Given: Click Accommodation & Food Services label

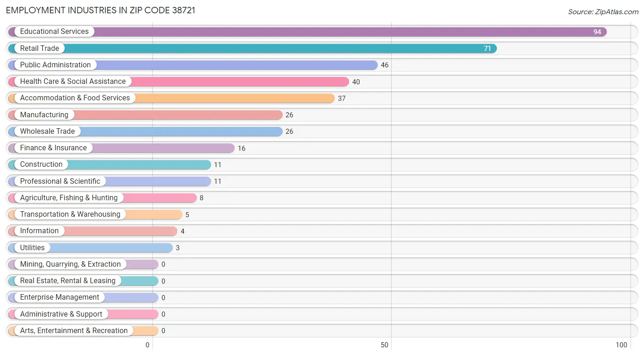Looking at the screenshot, I should (75, 98).
